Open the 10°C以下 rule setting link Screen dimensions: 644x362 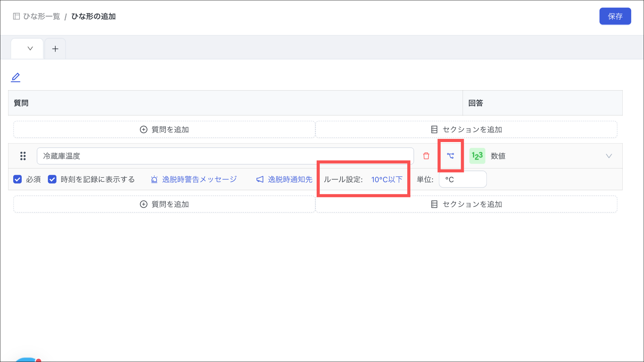(x=386, y=179)
